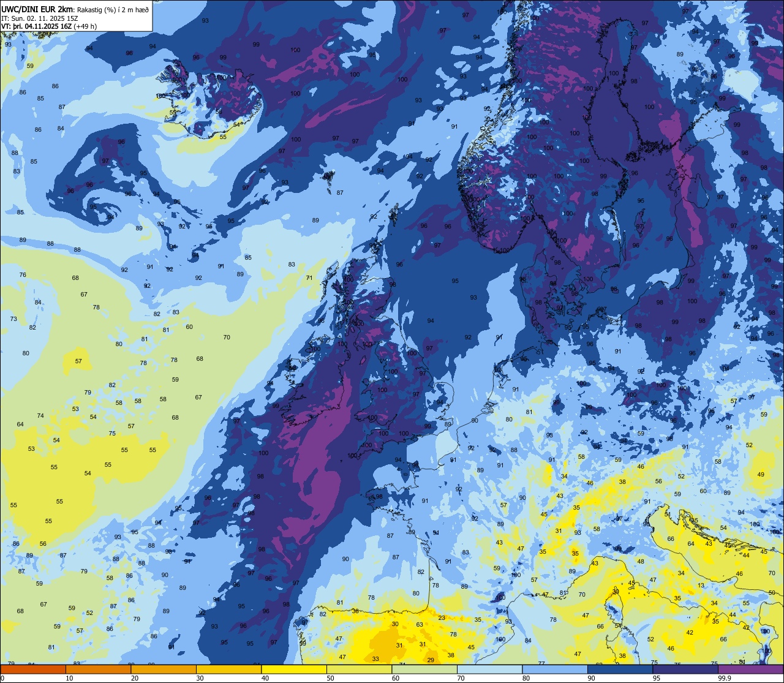Click the 95–99.9 dark navy legend swatch

685,670
